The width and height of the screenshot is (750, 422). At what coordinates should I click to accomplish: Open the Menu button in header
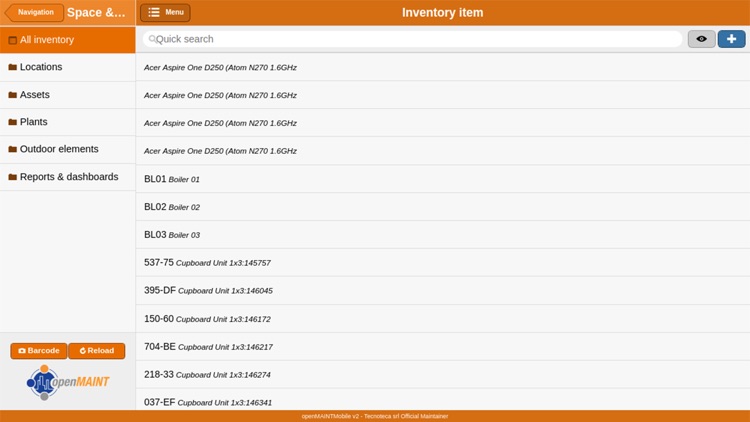(x=165, y=12)
